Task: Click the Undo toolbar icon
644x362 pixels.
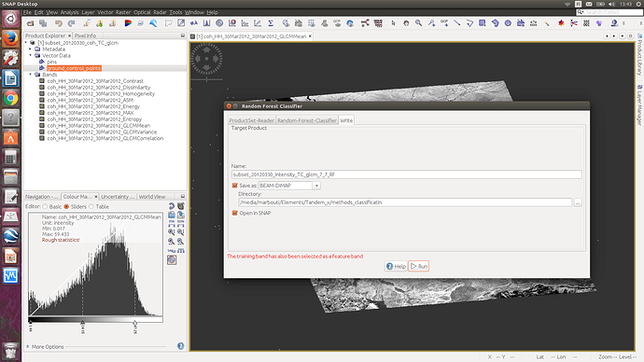Action: tap(58, 23)
